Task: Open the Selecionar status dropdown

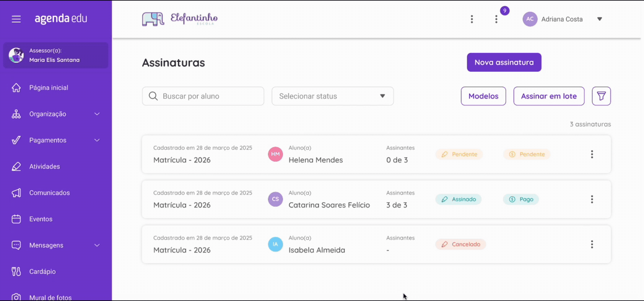Action: coord(332,96)
